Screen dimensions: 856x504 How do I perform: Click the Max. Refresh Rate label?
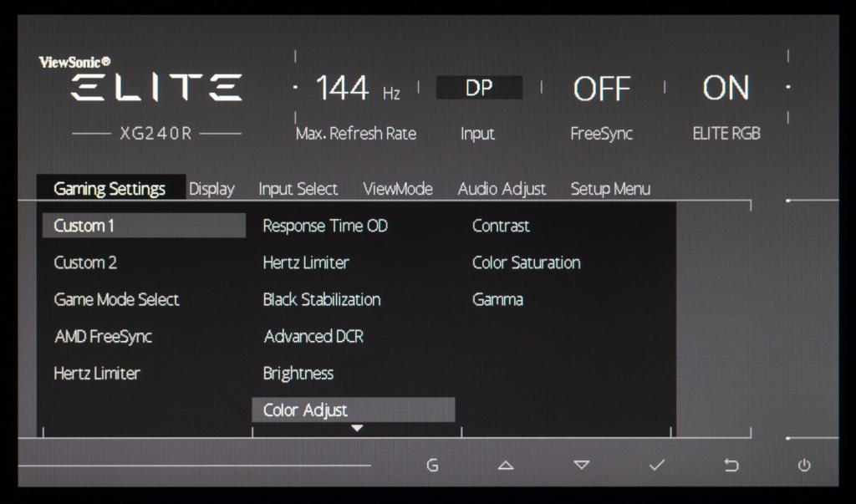point(356,134)
